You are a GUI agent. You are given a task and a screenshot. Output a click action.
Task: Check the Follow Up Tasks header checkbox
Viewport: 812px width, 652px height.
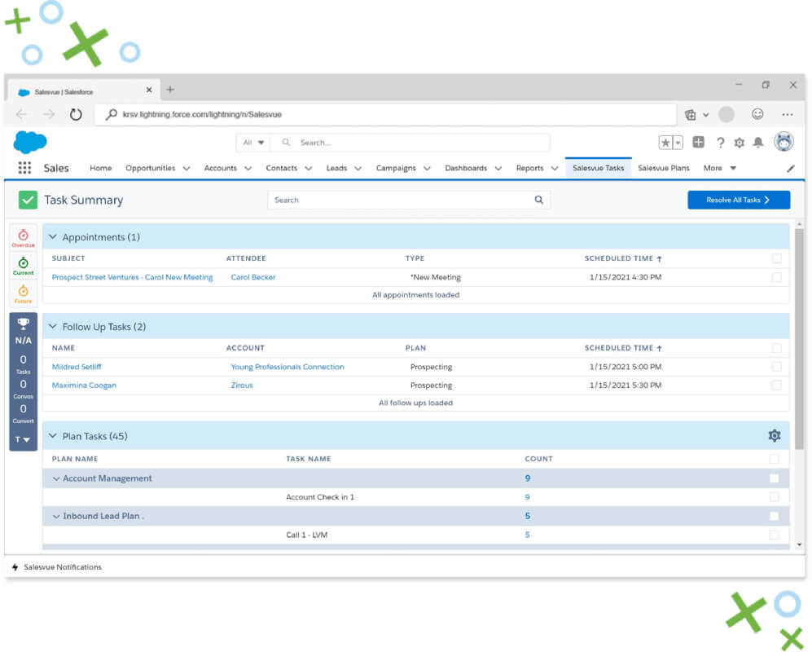click(x=776, y=348)
